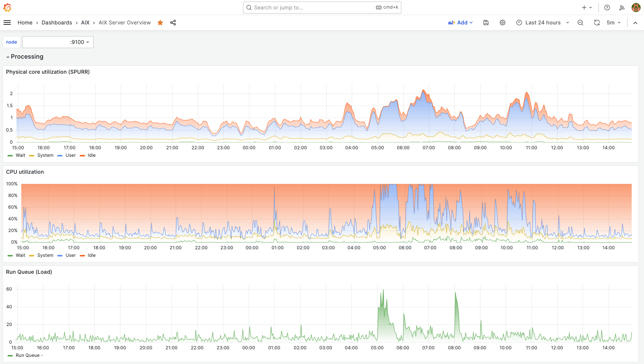The image size is (644, 364).
Task: Open the main navigation hamburger menu
Action: 7,23
